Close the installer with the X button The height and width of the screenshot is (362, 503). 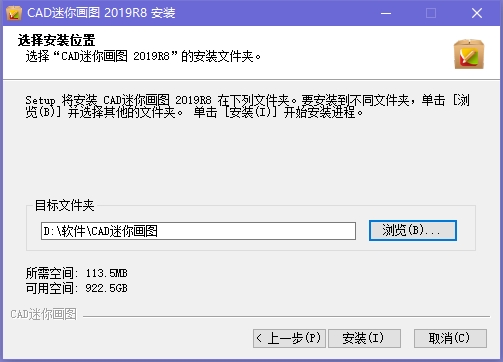(x=477, y=13)
